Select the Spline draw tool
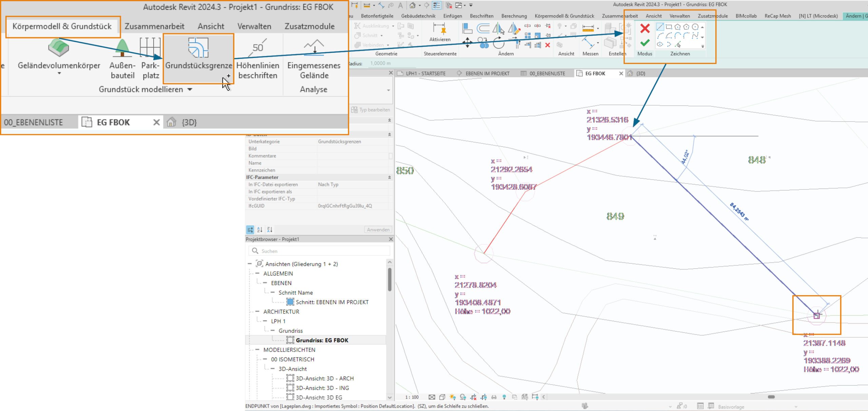The width and height of the screenshot is (868, 411). click(695, 36)
